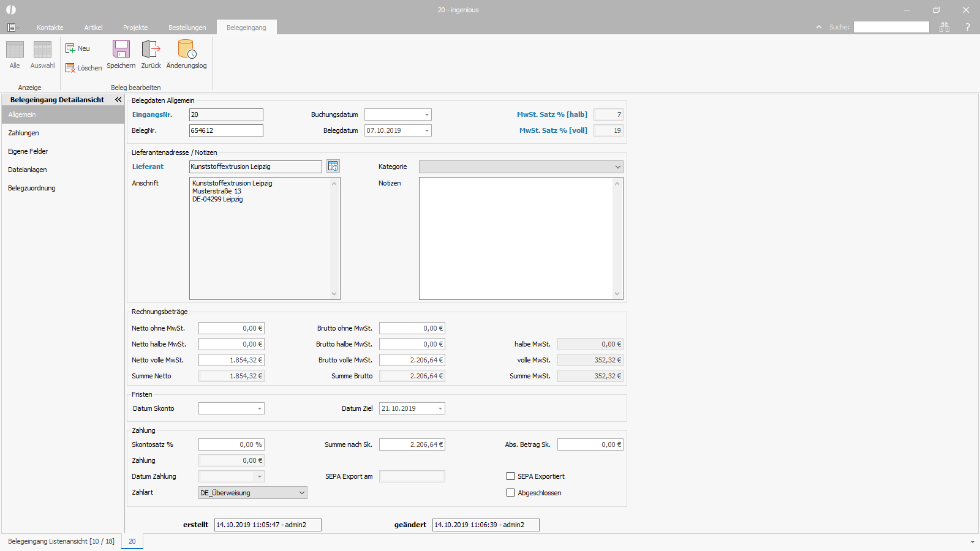Open the Buchungsdatum date picker
Image resolution: width=980 pixels, height=551 pixels.
426,114
